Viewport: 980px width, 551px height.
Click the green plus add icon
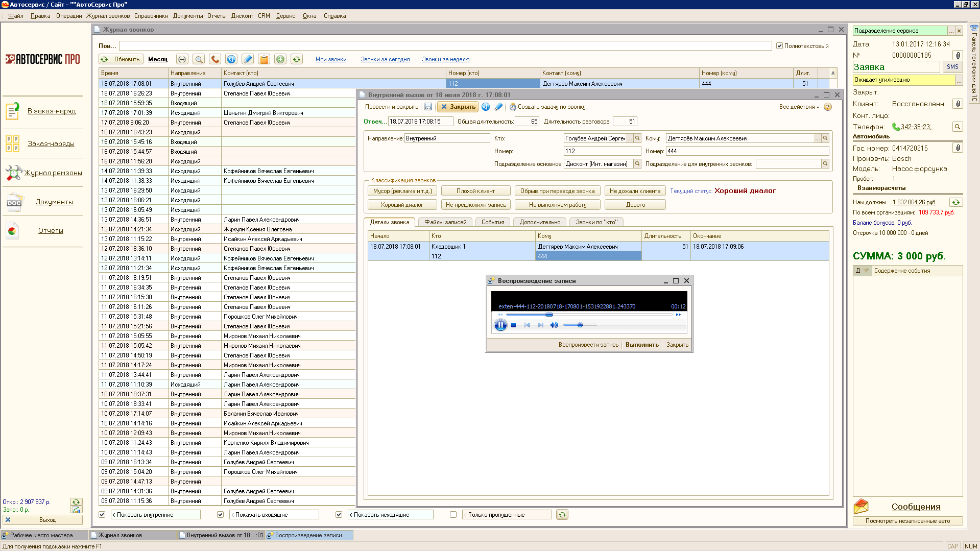pyautogui.click(x=280, y=59)
